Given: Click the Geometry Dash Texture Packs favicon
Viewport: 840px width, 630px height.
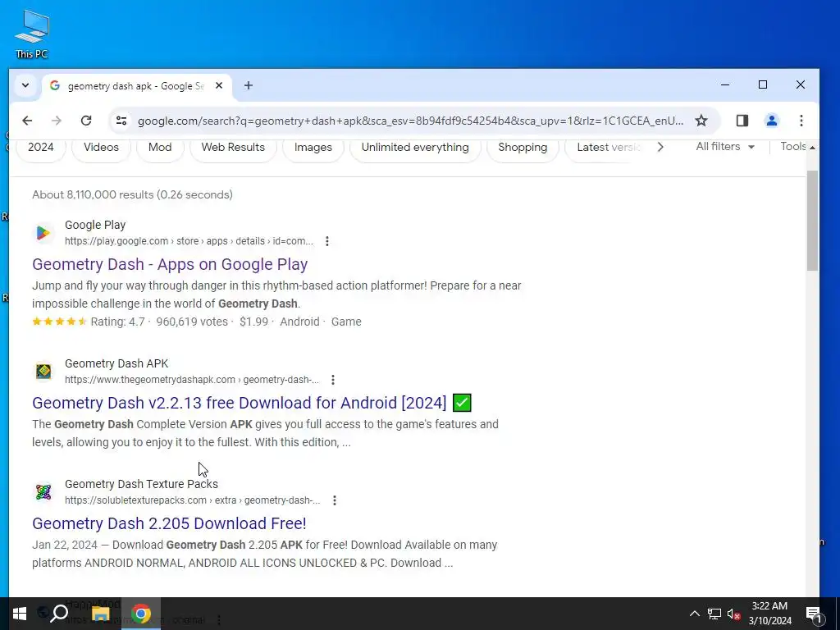Looking at the screenshot, I should tap(43, 492).
